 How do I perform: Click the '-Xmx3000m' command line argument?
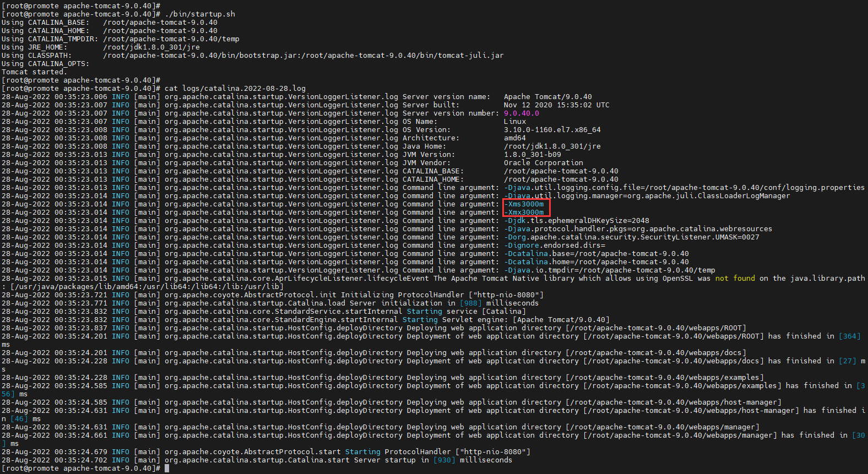524,212
